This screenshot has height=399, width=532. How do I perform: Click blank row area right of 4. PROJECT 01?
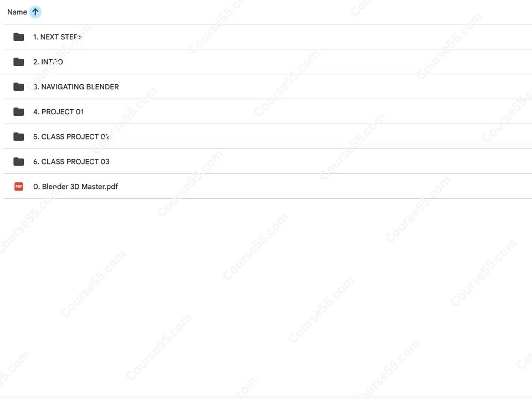(305, 111)
